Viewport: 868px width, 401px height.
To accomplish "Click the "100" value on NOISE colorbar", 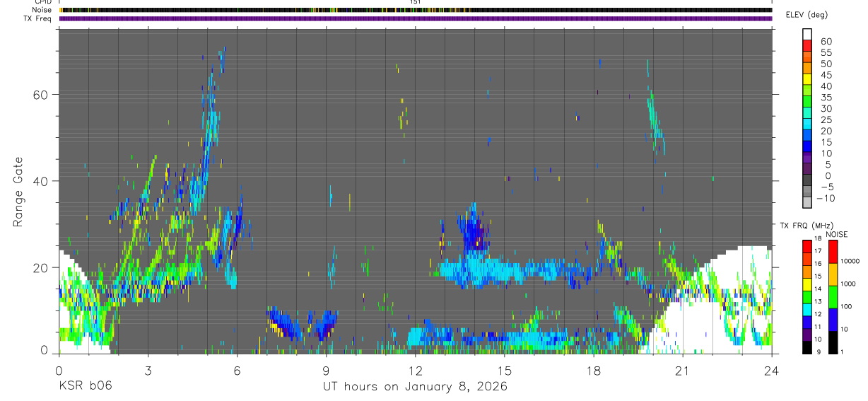I will [x=847, y=307].
